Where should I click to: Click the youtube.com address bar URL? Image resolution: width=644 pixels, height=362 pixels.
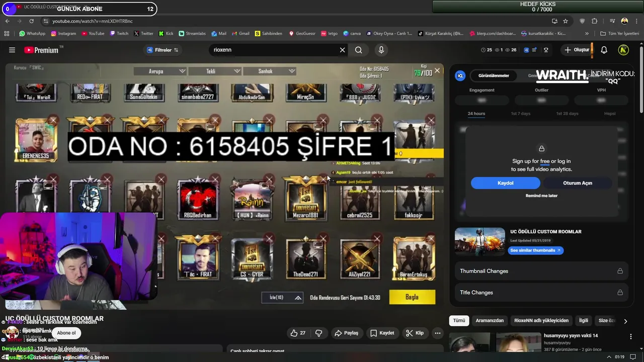tap(93, 21)
